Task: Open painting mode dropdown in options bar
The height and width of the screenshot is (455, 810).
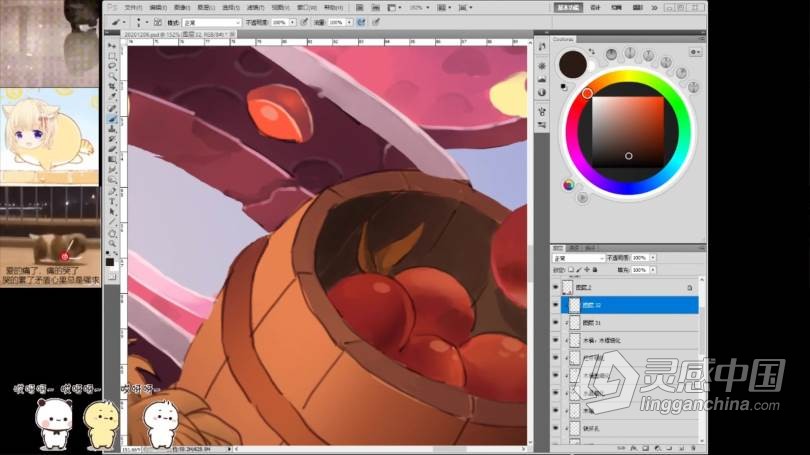Action: click(212, 23)
